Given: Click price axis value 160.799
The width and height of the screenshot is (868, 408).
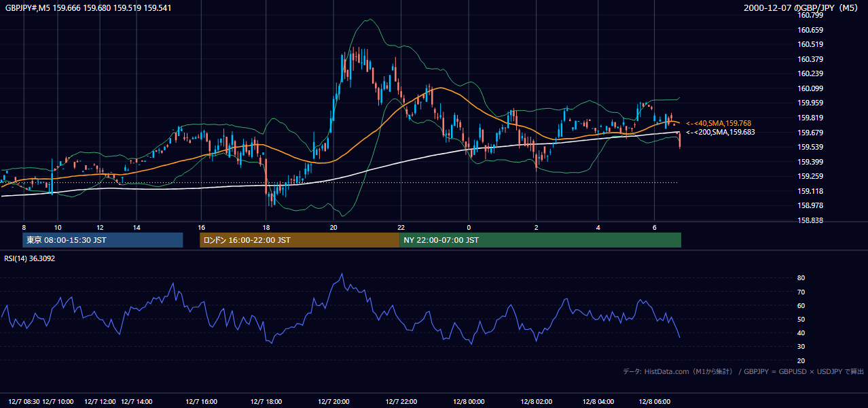Looking at the screenshot, I should click(811, 15).
